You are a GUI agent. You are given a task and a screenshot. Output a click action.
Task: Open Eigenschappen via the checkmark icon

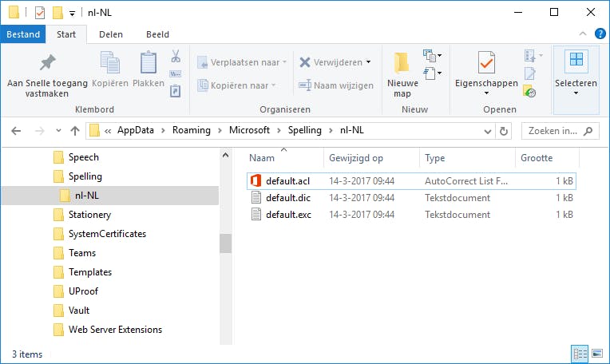click(x=485, y=62)
